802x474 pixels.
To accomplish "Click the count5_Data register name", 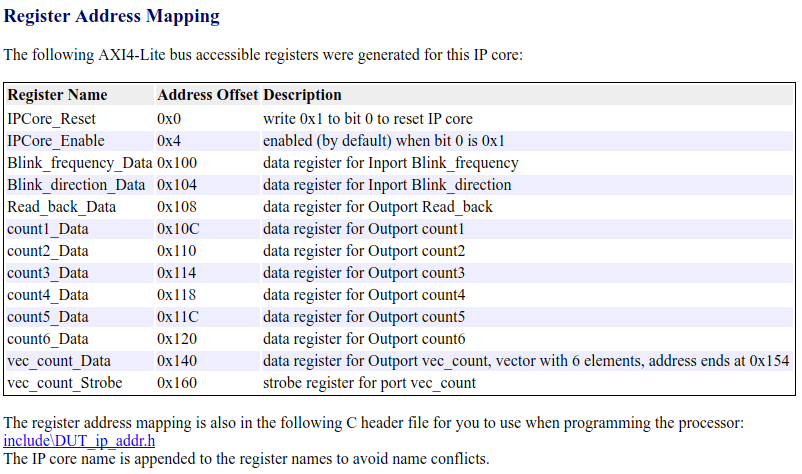I will 47,317.
